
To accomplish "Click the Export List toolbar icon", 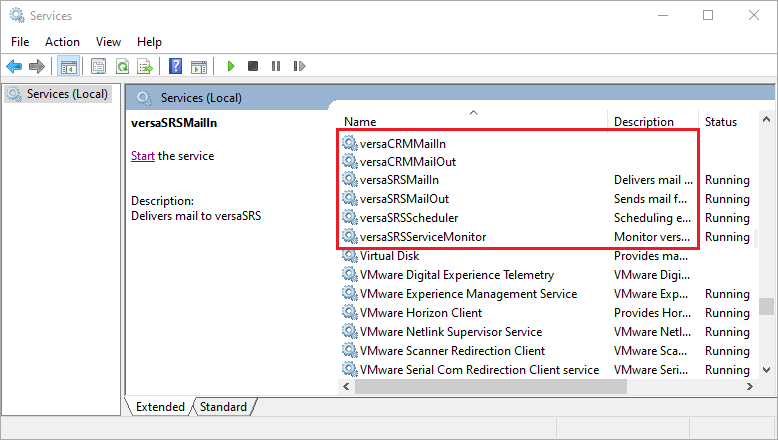I will (x=145, y=66).
